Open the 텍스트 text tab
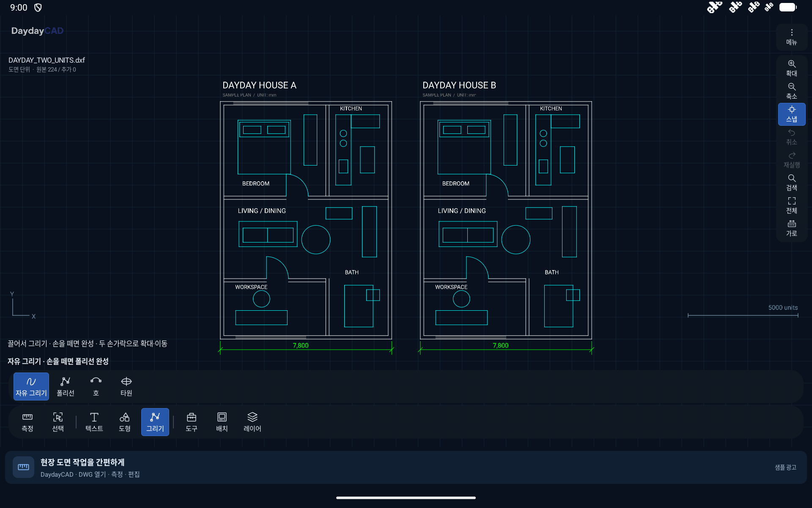Screen dimensions: 812x508 tap(94, 422)
